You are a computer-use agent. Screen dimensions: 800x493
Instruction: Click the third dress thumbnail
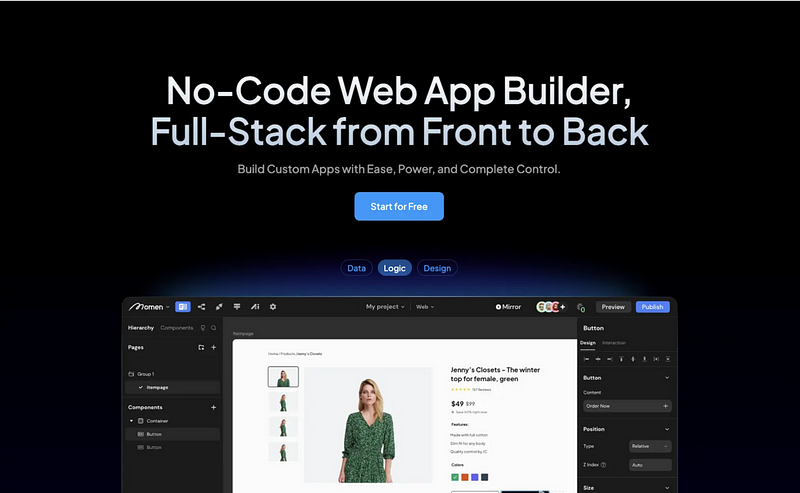pyautogui.click(x=283, y=427)
